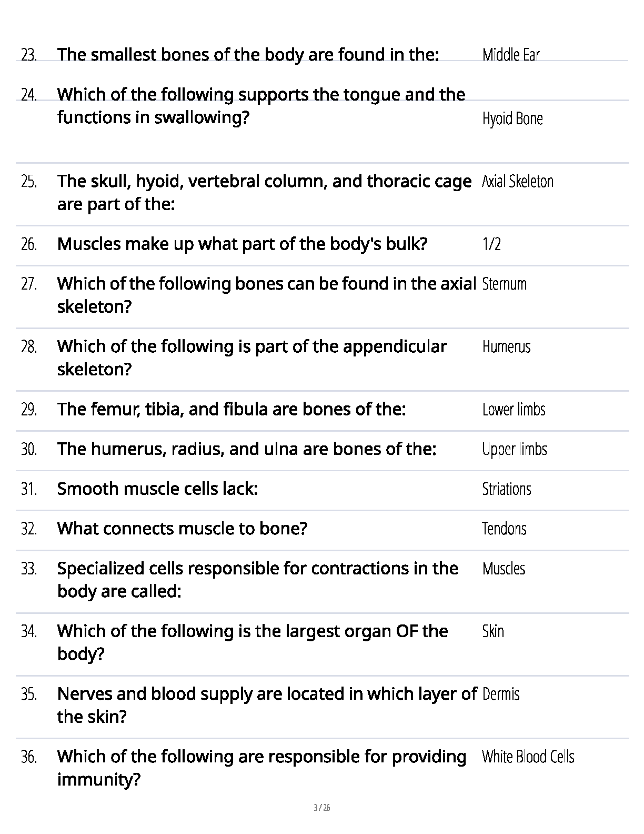
Task: Click the "Upper limbs" answer
Action: 514,450
